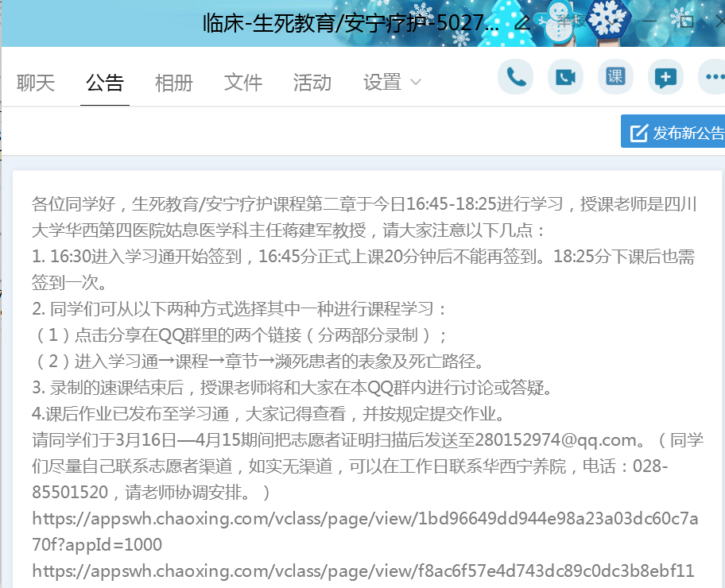
Task: Start a voice call with the phone icon
Action: [x=515, y=77]
